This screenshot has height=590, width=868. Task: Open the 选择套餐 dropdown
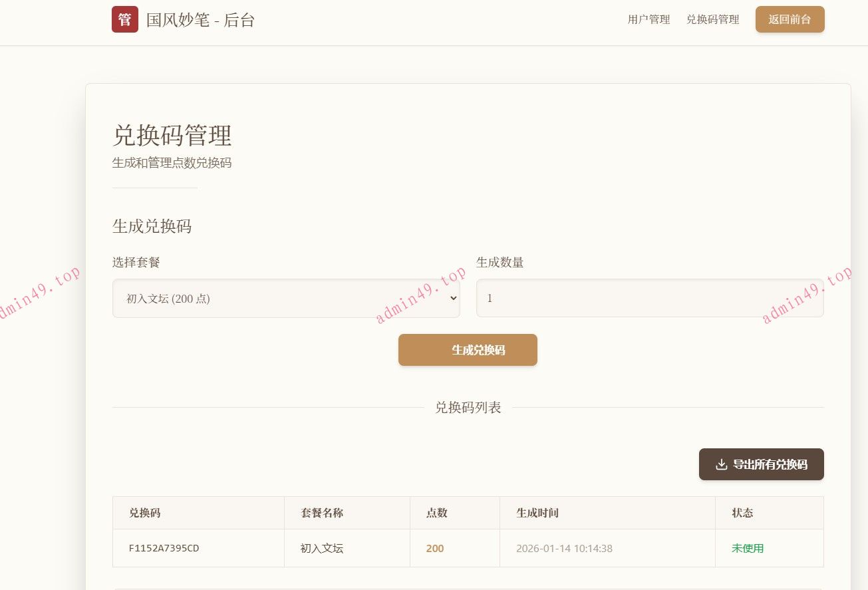coord(285,299)
